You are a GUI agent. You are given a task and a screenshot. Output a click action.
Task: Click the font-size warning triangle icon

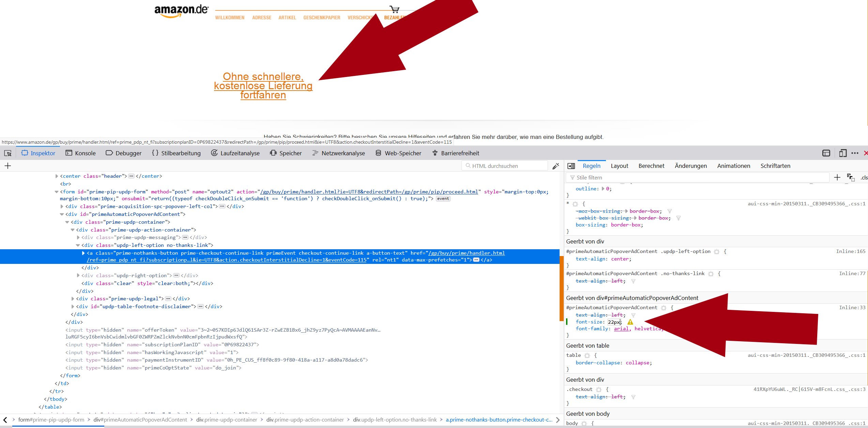(630, 322)
